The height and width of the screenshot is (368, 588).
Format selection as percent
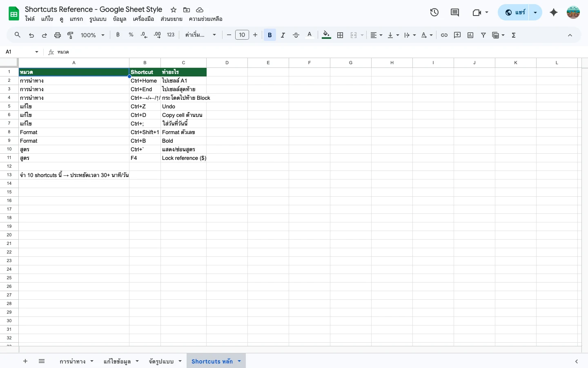(x=131, y=35)
